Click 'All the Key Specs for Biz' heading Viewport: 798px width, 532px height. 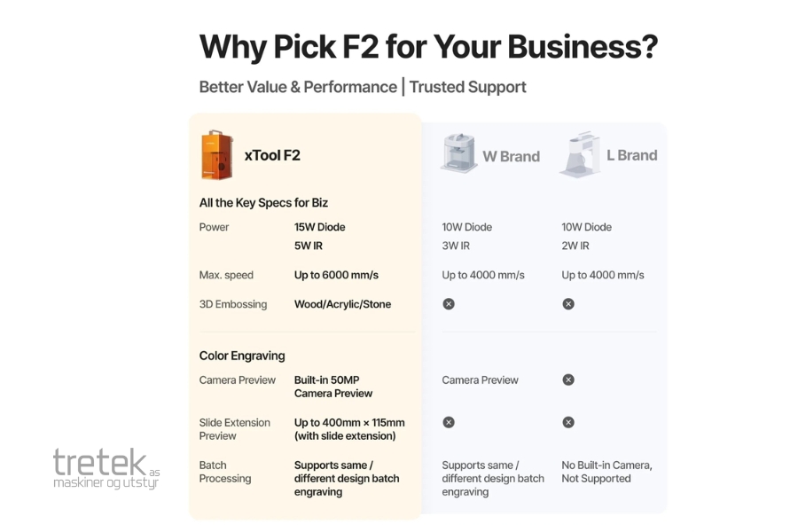263,202
